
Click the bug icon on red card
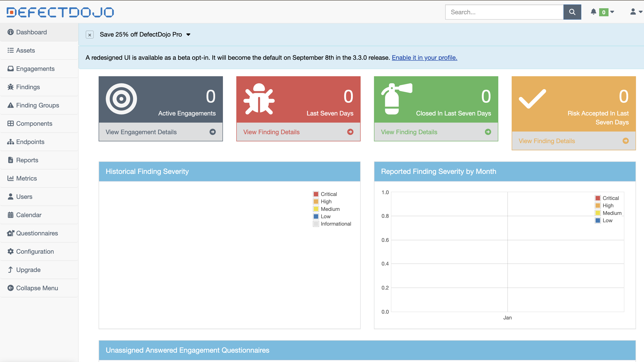[259, 99]
